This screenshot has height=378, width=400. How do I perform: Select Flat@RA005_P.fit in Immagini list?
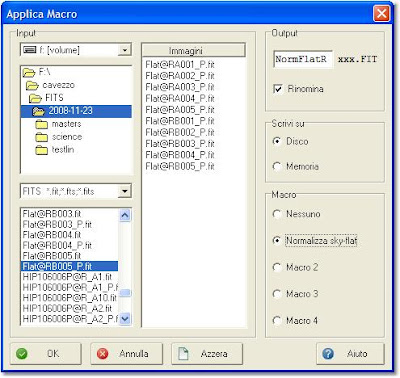[x=180, y=110]
